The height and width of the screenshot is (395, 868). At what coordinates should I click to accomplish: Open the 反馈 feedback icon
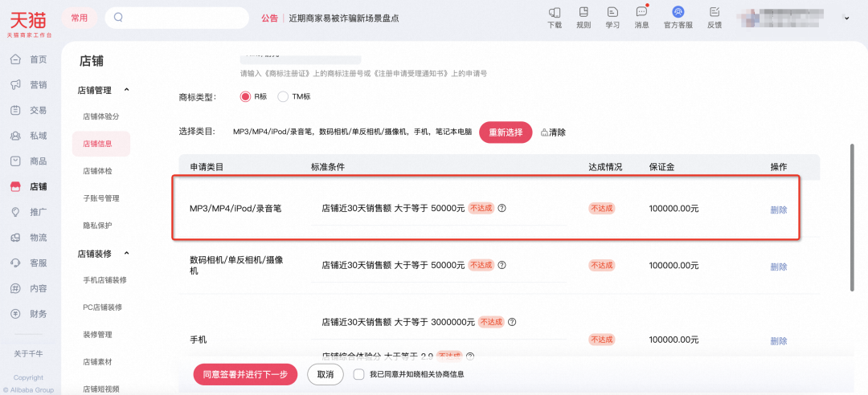tap(714, 12)
